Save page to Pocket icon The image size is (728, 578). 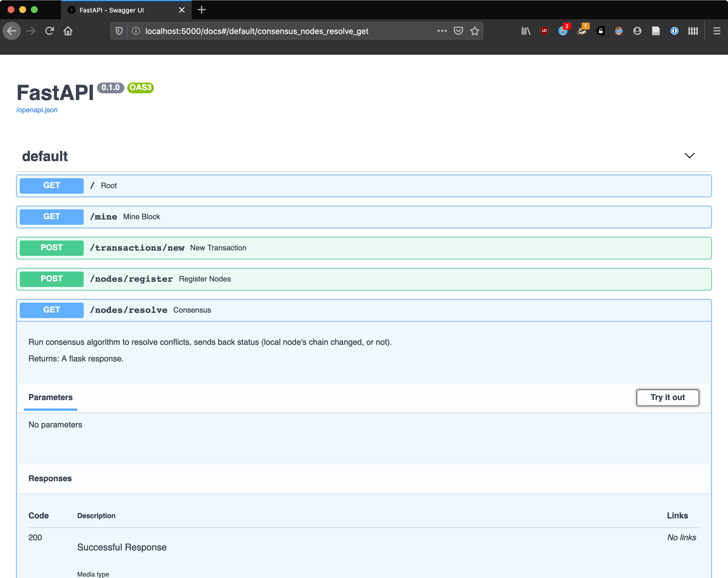click(458, 31)
